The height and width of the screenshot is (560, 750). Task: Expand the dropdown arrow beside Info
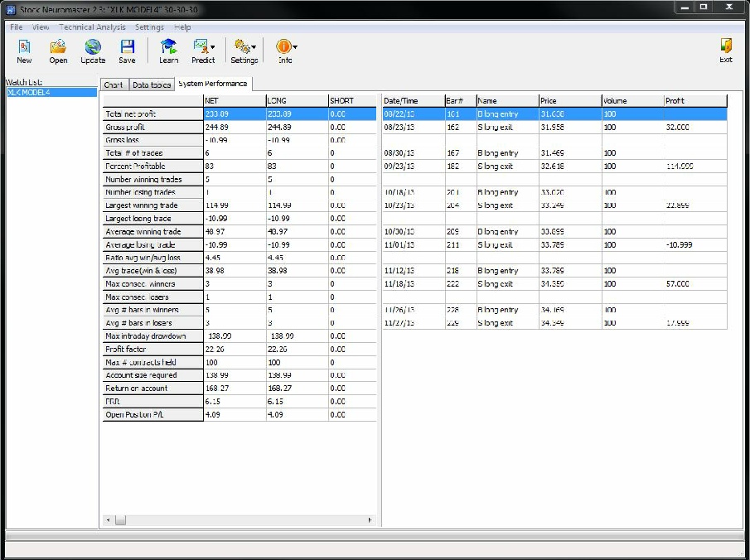295,47
